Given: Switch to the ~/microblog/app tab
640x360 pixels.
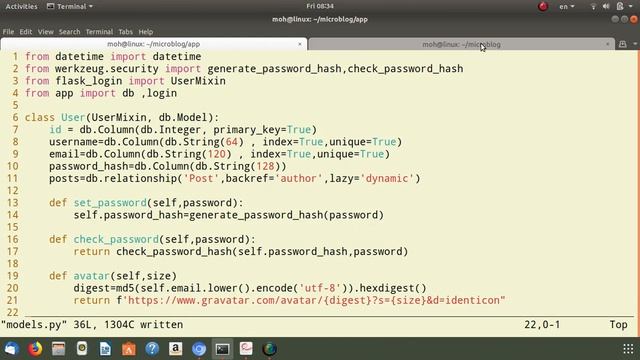Looking at the screenshot, I should point(153,44).
